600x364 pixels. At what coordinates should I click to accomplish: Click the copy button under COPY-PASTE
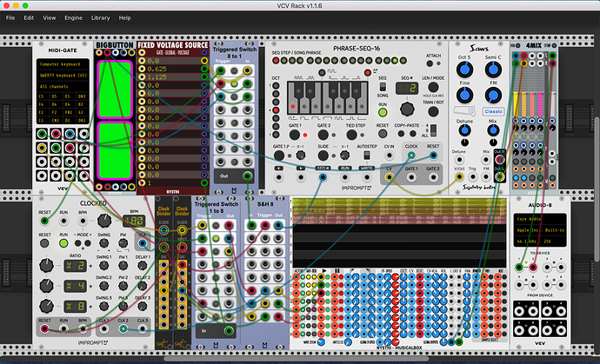click(x=401, y=134)
